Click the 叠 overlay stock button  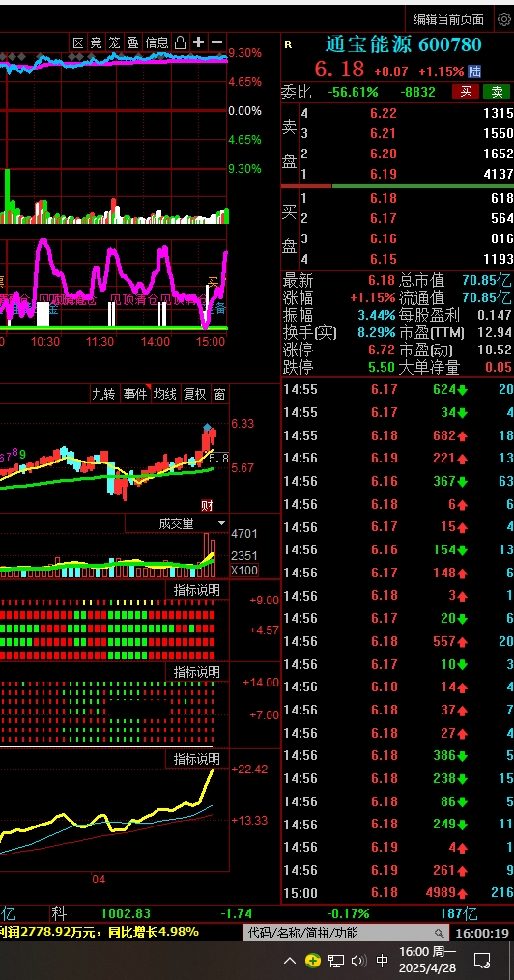pos(132,42)
